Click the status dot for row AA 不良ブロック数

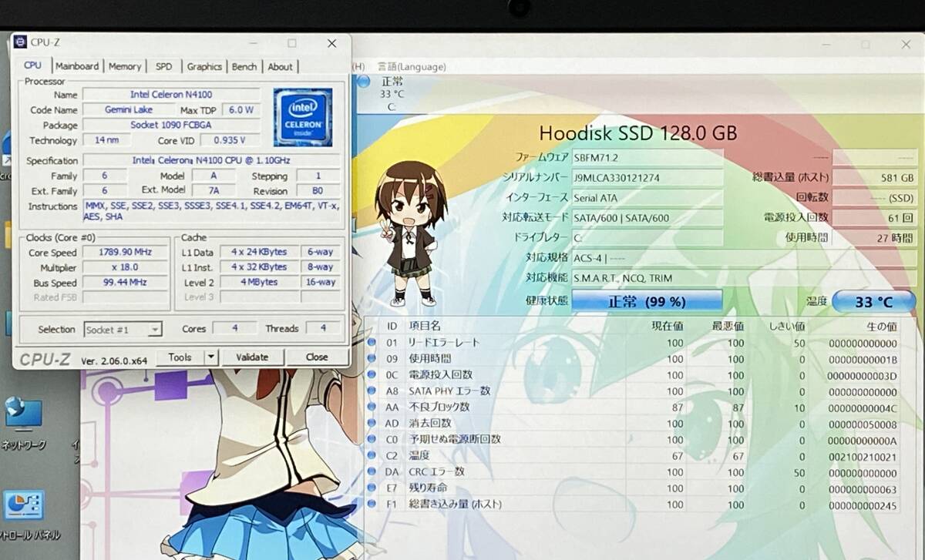point(372,407)
